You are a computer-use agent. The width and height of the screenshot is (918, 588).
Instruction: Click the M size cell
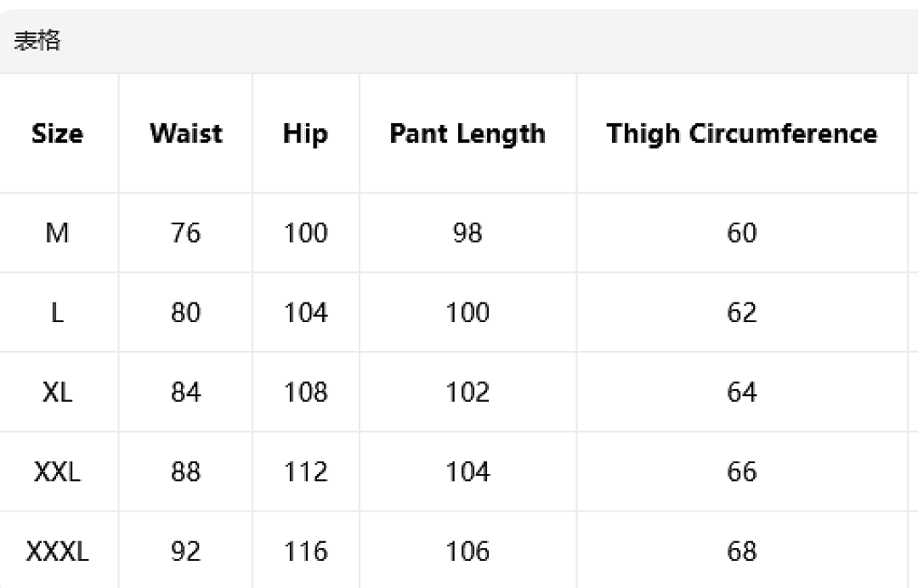tap(58, 233)
